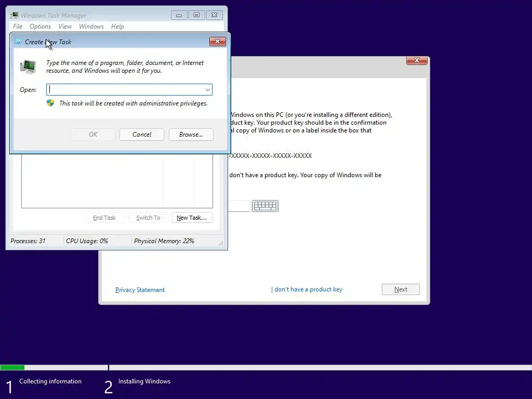The width and height of the screenshot is (532, 399).
Task: Click the administrative shield icon
Action: [x=50, y=103]
